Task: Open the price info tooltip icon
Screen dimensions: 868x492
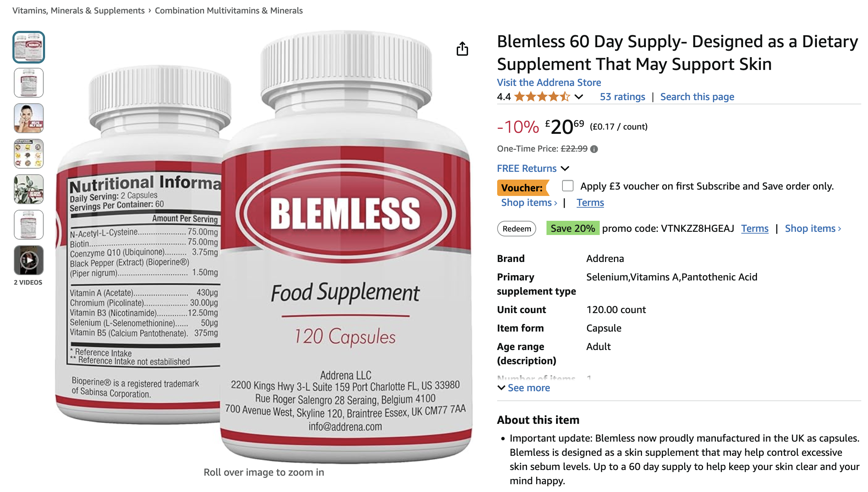Action: point(594,149)
